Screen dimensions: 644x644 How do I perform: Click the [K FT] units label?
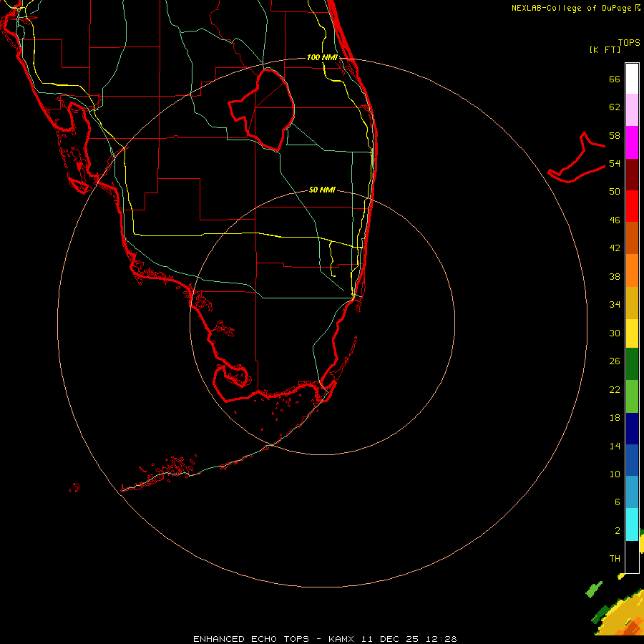[605, 49]
